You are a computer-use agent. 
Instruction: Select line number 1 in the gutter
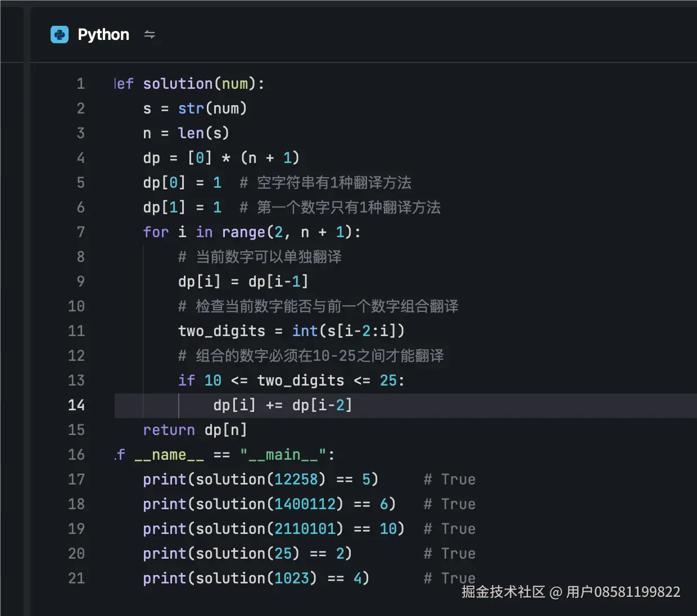(x=80, y=84)
